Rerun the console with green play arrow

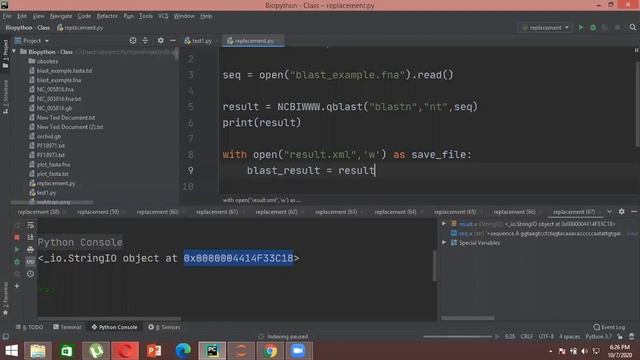(x=17, y=249)
